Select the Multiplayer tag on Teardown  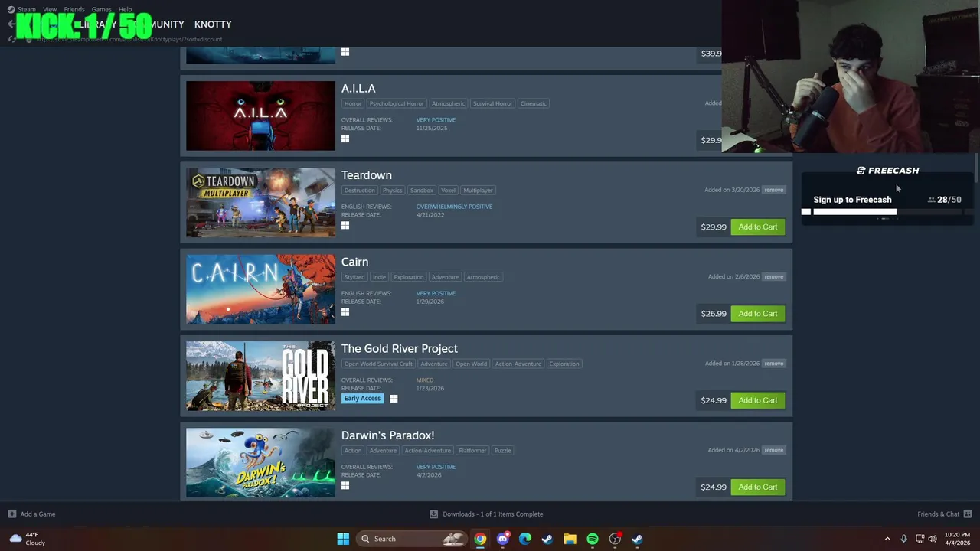click(x=479, y=190)
